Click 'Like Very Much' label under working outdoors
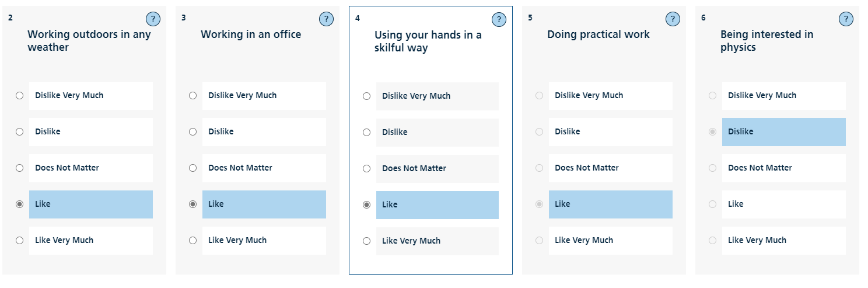The width and height of the screenshot is (868, 288). (64, 240)
